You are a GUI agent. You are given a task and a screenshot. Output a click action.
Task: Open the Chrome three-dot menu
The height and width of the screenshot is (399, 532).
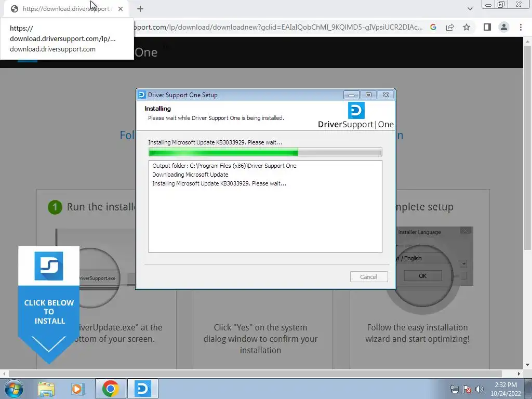pos(521,27)
